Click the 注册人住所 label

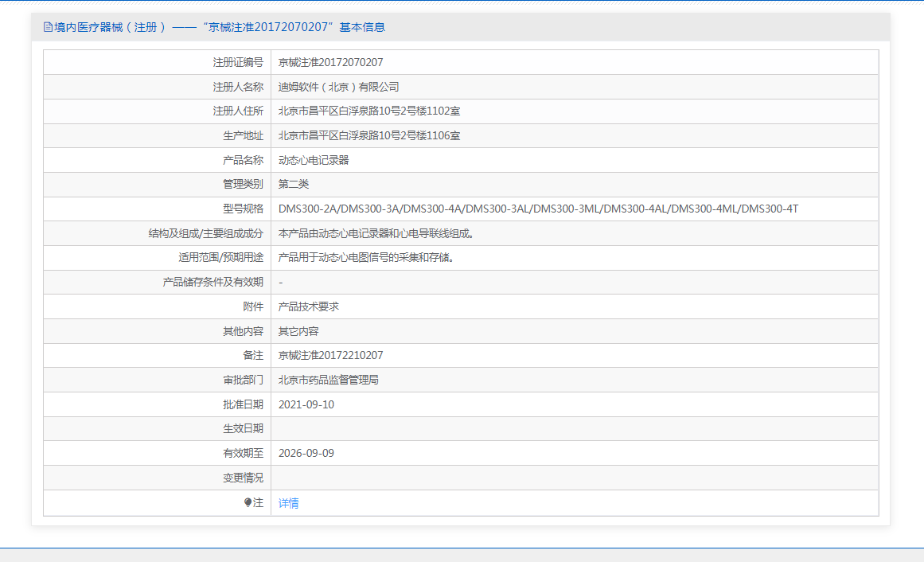[238, 111]
